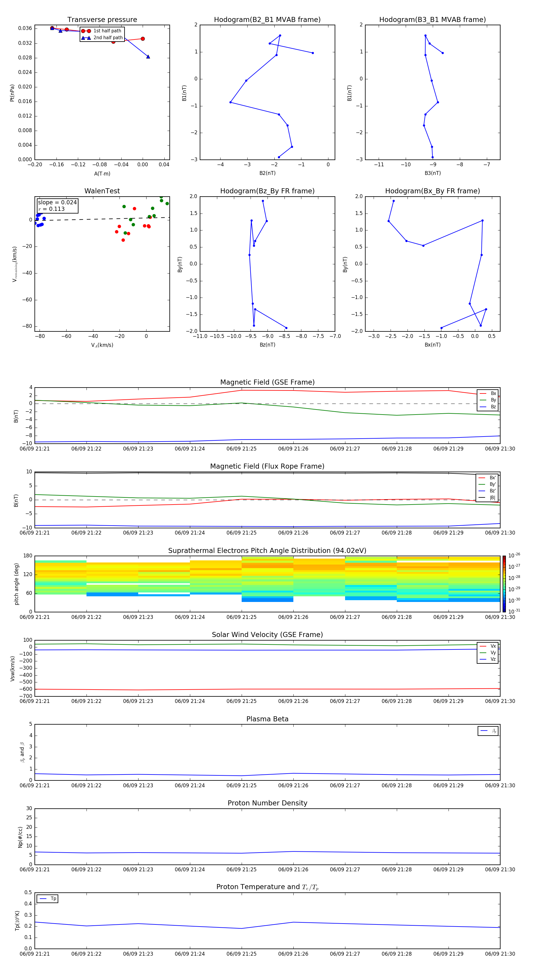Click the 'B3(nT)' x-axis label

(432, 173)
